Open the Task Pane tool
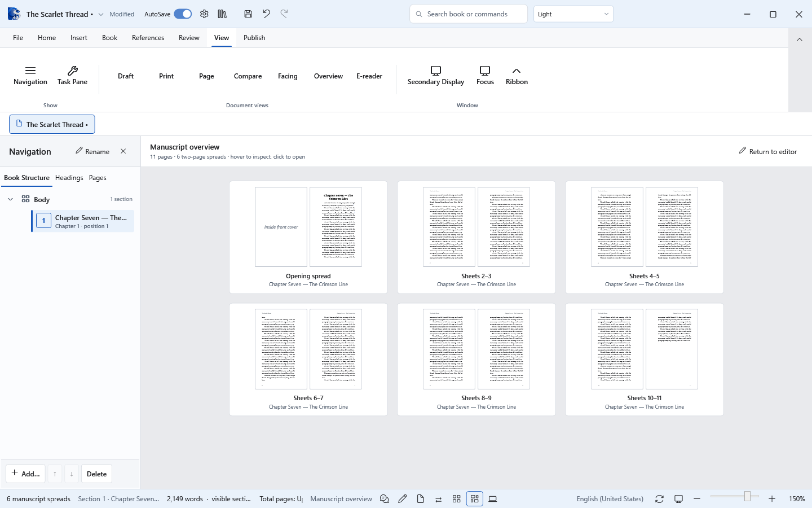812x508 pixels. (72, 76)
